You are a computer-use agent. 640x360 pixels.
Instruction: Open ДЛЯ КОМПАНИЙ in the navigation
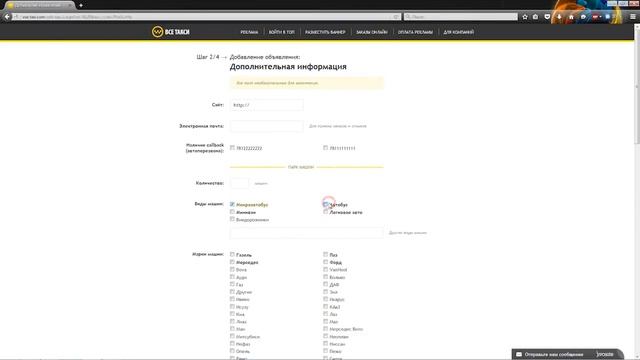coord(458,32)
